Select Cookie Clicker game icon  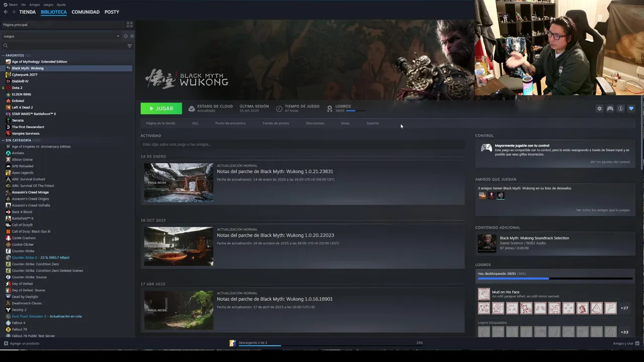tap(8, 245)
